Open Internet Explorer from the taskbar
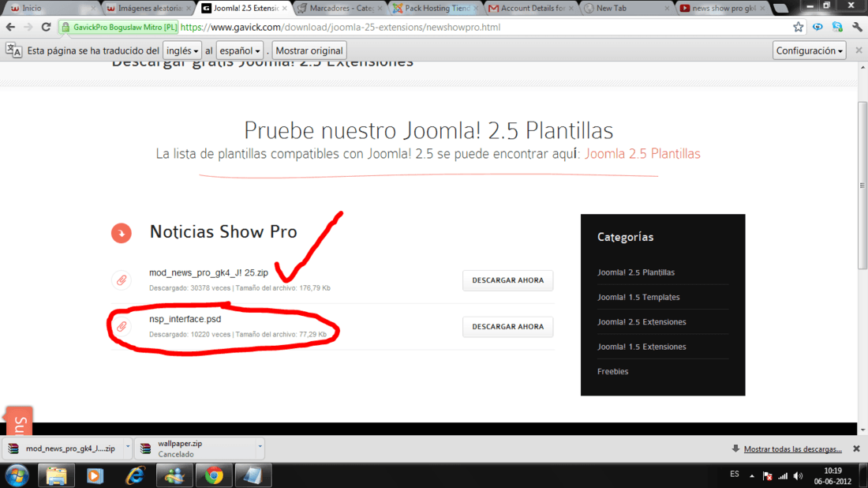Viewport: 868px width, 488px height. tap(134, 476)
